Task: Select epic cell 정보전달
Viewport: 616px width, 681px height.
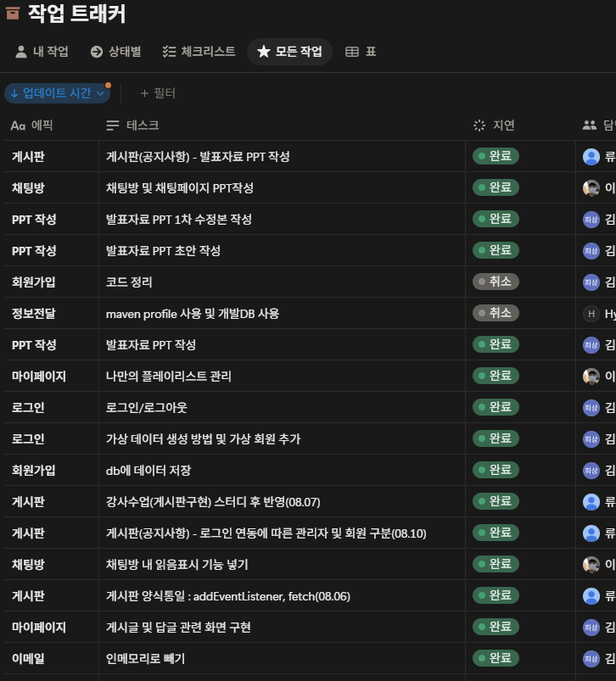Action: click(34, 314)
